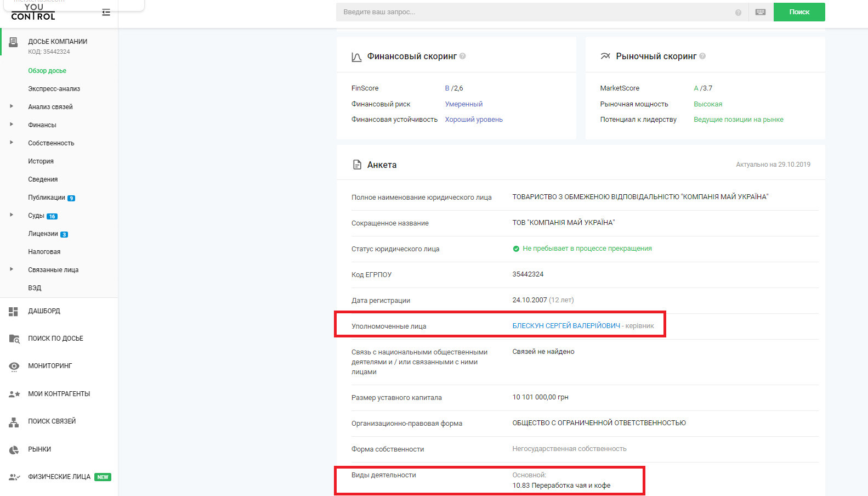Open the help icon next to Рыночный скоринг
Viewport: 868px width, 496px height.
[702, 56]
